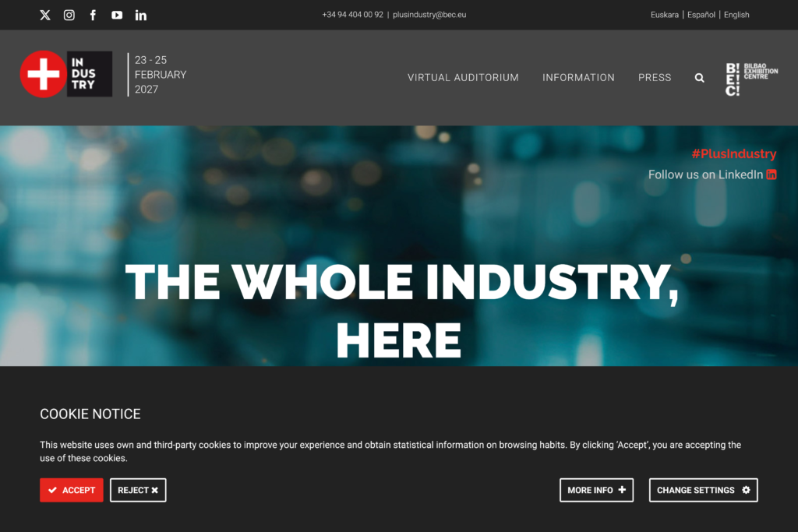The width and height of the screenshot is (798, 532).
Task: Open Change Settings for cookies
Action: 703,490
